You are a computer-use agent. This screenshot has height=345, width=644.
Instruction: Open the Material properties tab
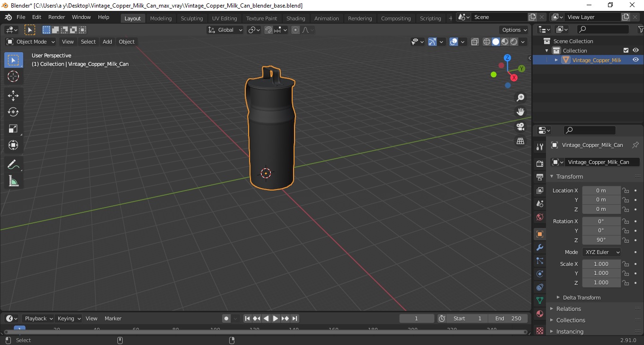540,314
